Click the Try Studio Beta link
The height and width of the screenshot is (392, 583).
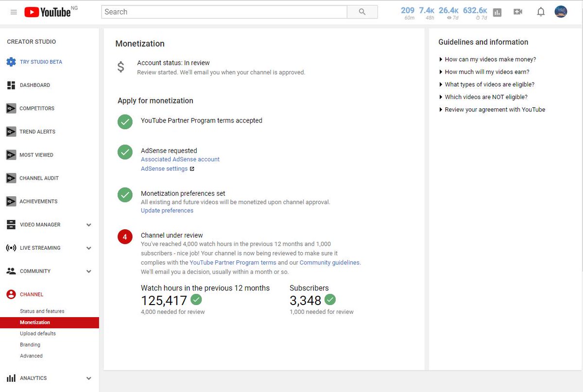(41, 62)
